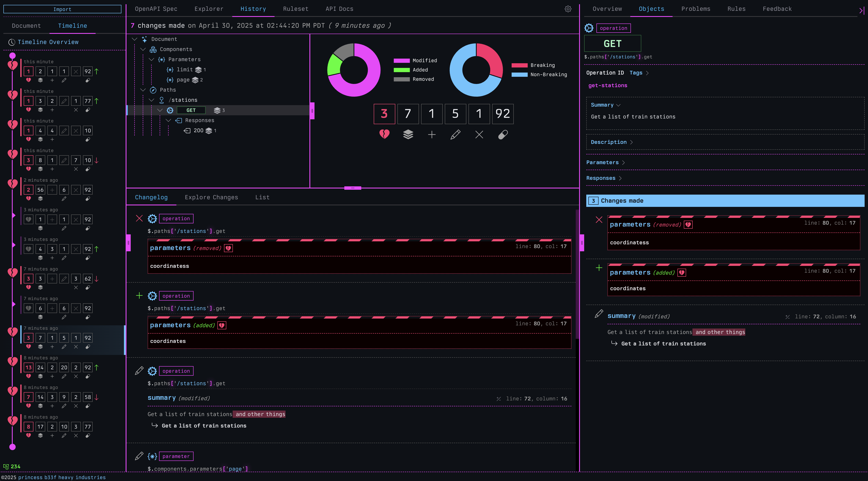
Task: Click the /stations pin icon in tree
Action: [x=161, y=100]
